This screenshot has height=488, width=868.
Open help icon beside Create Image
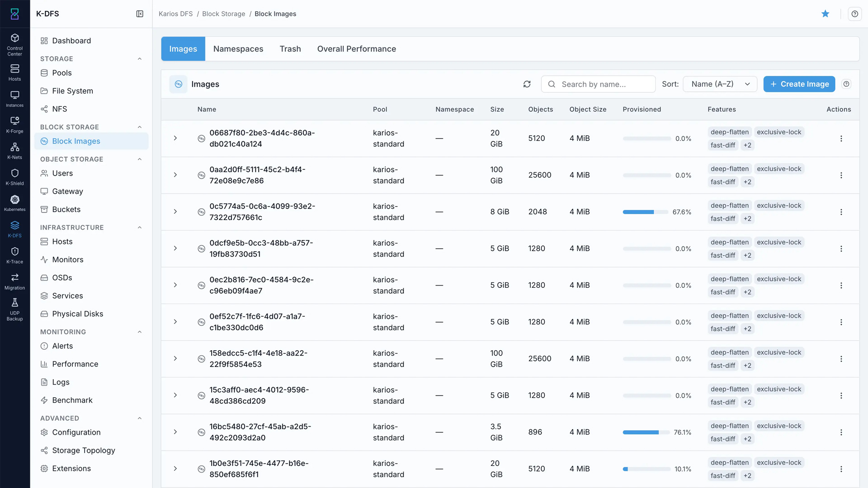(x=846, y=84)
